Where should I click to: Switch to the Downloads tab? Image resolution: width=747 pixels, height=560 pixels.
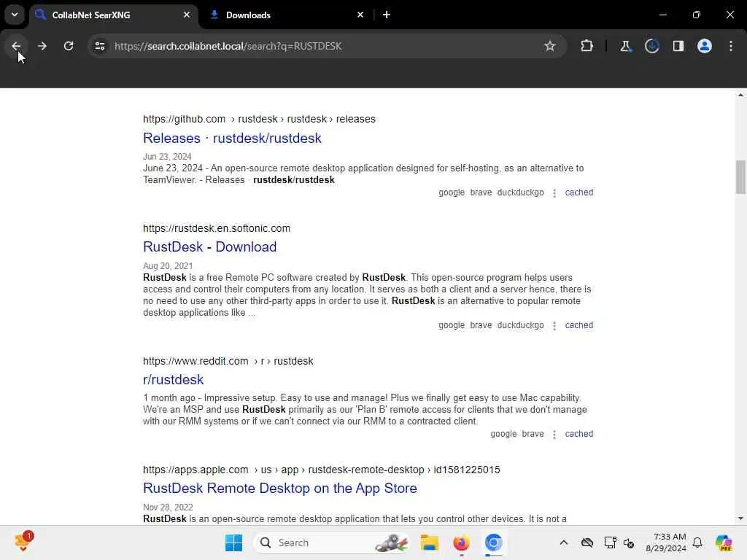286,15
